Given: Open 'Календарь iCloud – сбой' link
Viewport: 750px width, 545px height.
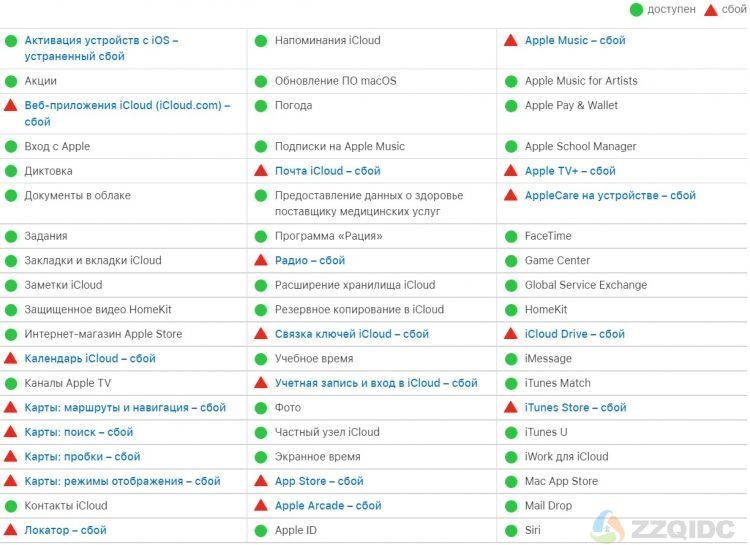Looking at the screenshot, I should (x=90, y=358).
